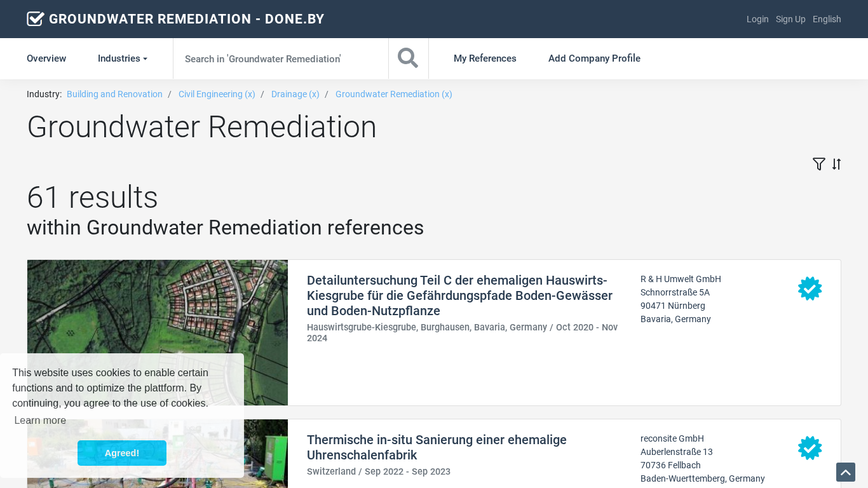Open the Uhrenschalenfabrik reference photo thumbnail

coord(158,454)
